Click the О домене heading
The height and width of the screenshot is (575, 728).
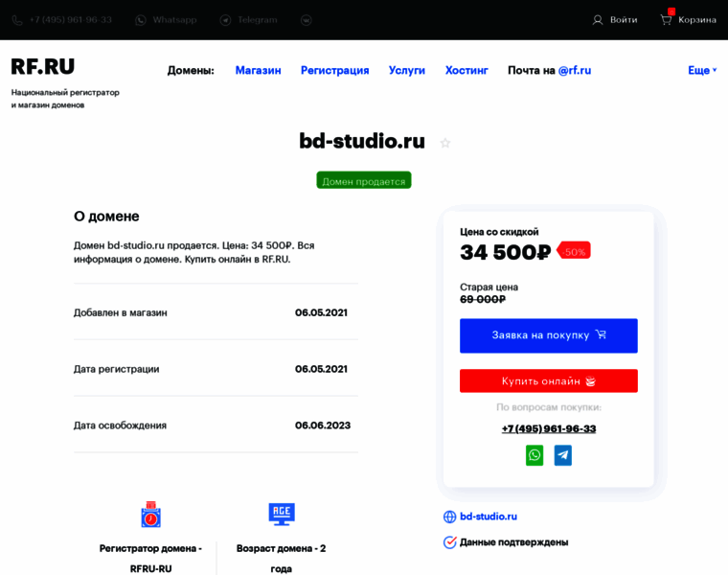pyautogui.click(x=106, y=217)
